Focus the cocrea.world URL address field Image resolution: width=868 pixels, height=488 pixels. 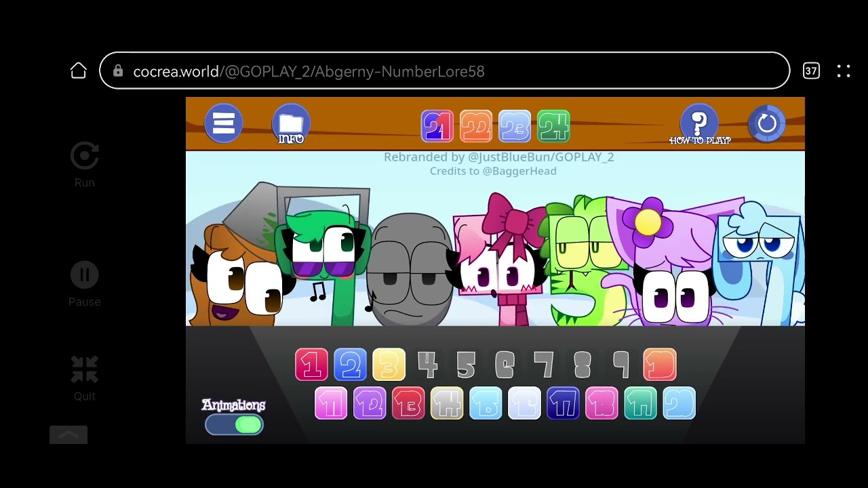click(x=445, y=70)
